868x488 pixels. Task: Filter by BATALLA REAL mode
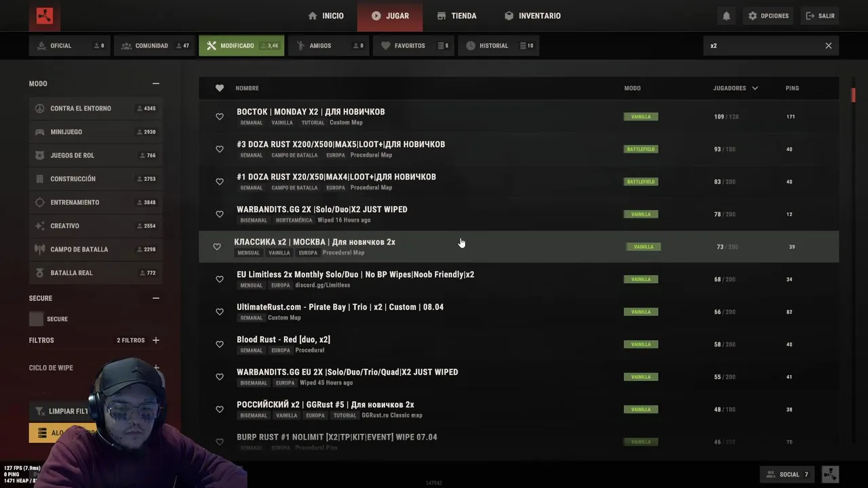pos(95,273)
